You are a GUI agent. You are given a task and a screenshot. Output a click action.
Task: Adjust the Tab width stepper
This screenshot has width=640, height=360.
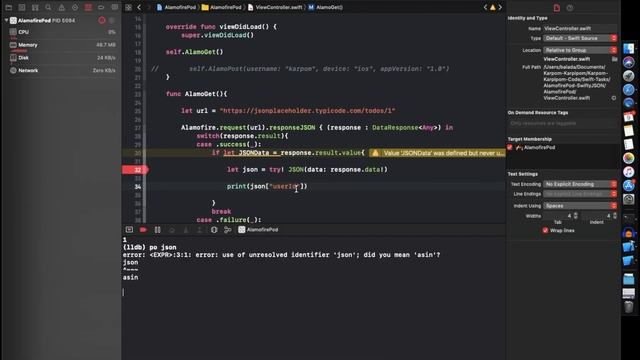coord(576,216)
